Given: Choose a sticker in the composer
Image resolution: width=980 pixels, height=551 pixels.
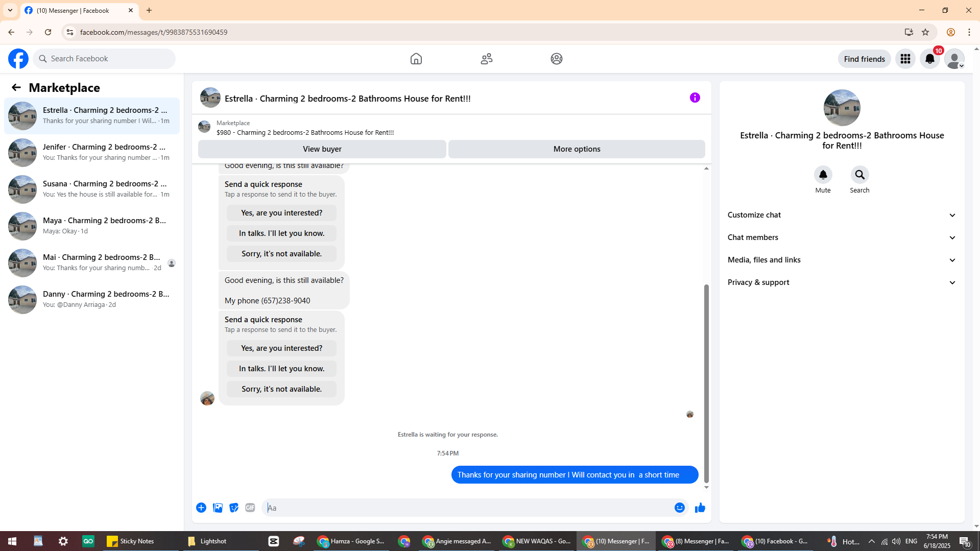Looking at the screenshot, I should (234, 508).
